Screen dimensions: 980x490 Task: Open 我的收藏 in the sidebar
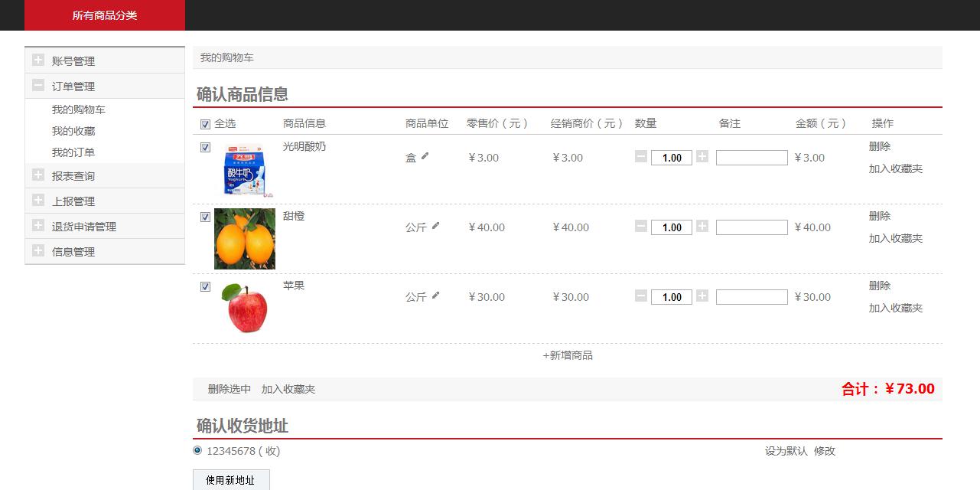(73, 131)
